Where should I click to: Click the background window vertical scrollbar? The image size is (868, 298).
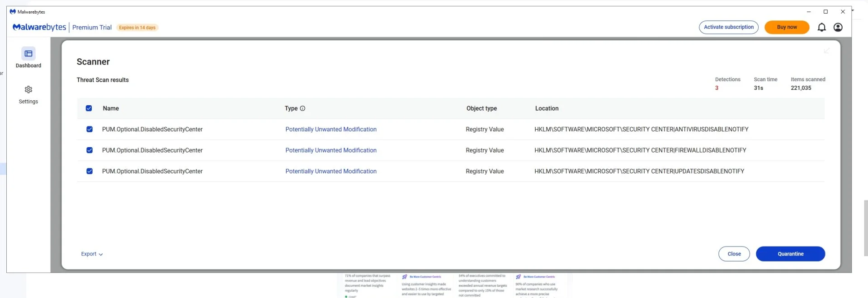pyautogui.click(x=865, y=228)
